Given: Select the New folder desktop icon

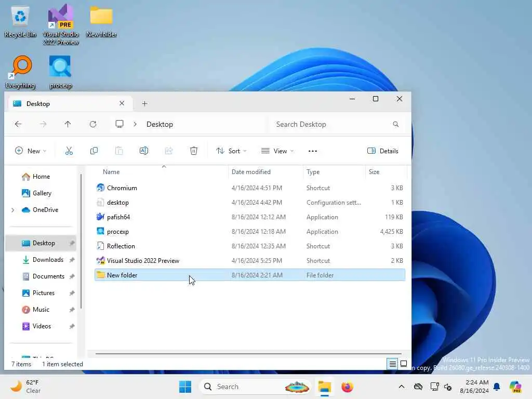Looking at the screenshot, I should [101, 22].
